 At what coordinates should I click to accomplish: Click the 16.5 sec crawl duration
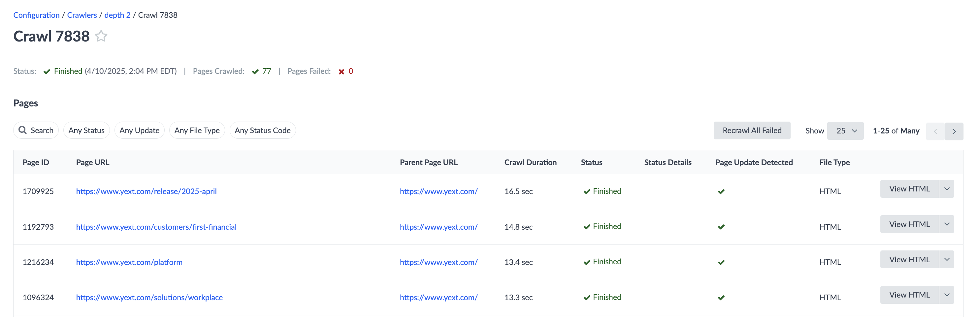pyautogui.click(x=518, y=191)
